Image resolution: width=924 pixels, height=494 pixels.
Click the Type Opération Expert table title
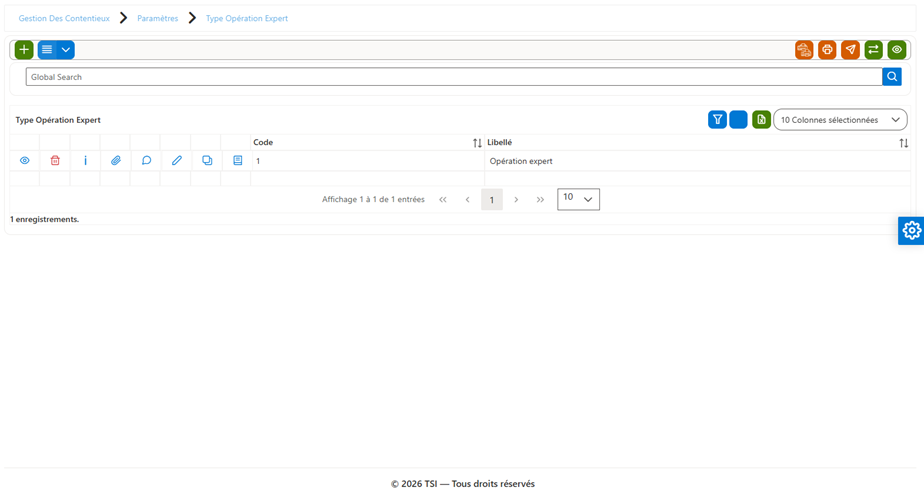(x=58, y=120)
